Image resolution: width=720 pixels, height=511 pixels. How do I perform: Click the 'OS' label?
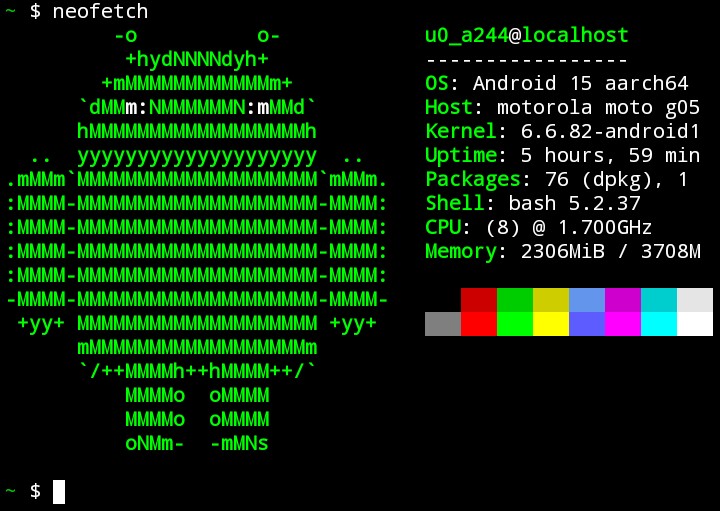(437, 83)
